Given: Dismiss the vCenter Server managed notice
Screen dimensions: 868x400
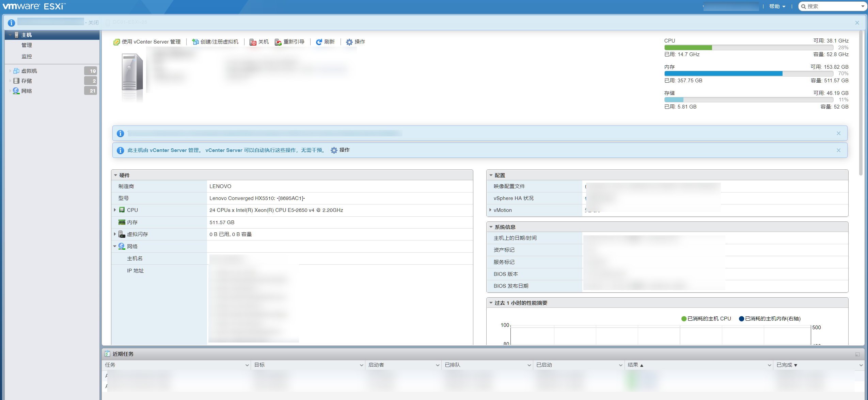Looking at the screenshot, I should [x=839, y=150].
